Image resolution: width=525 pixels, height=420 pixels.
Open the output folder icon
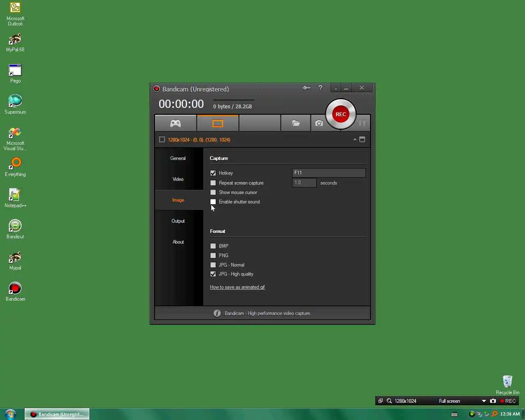[296, 123]
